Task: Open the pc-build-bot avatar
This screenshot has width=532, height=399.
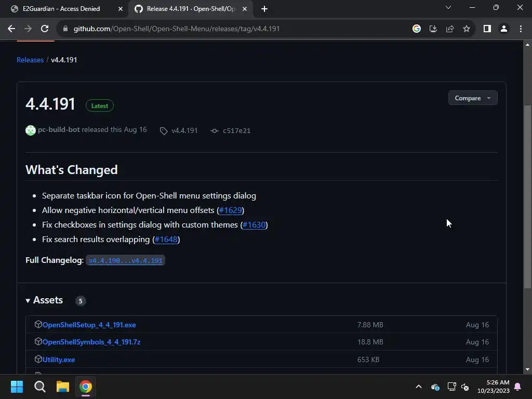Action: pos(31,130)
